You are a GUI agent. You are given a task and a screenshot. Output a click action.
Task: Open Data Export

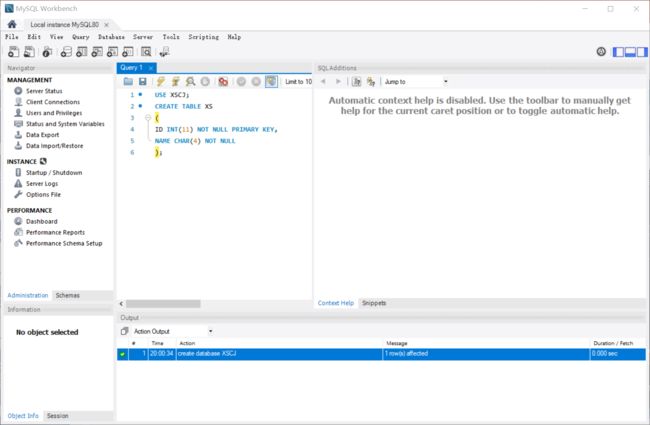42,135
